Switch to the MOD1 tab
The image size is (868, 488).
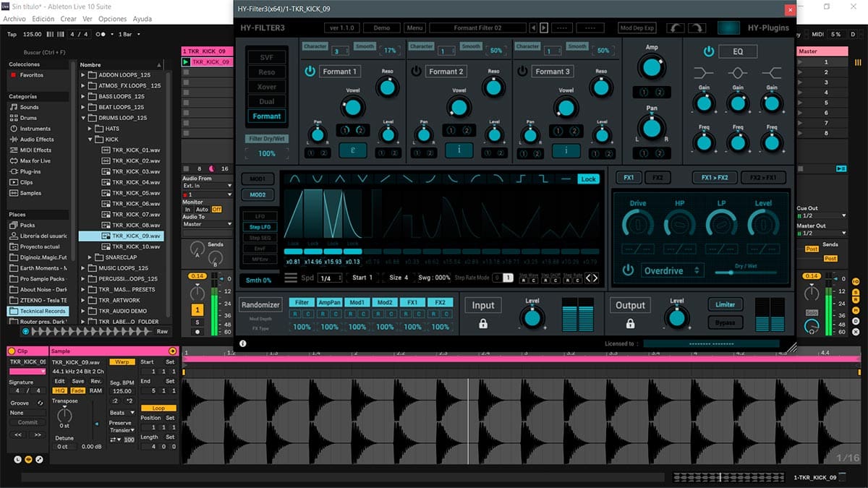[257, 179]
